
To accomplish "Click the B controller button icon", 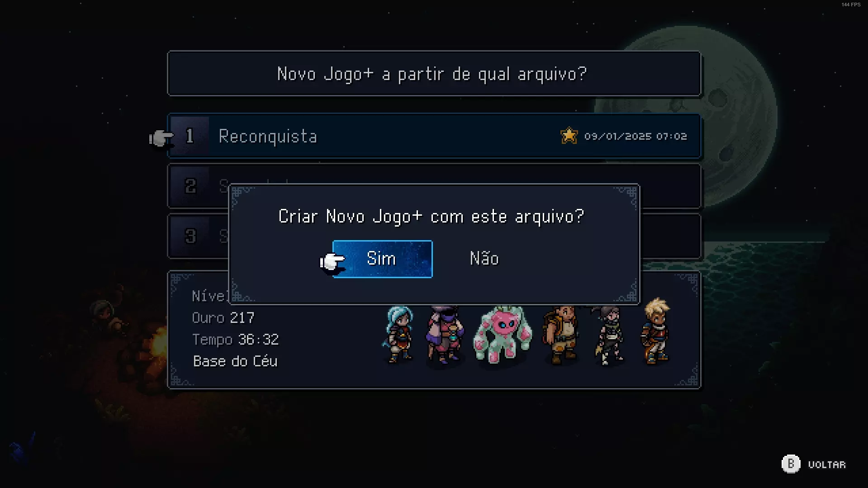I will (791, 464).
